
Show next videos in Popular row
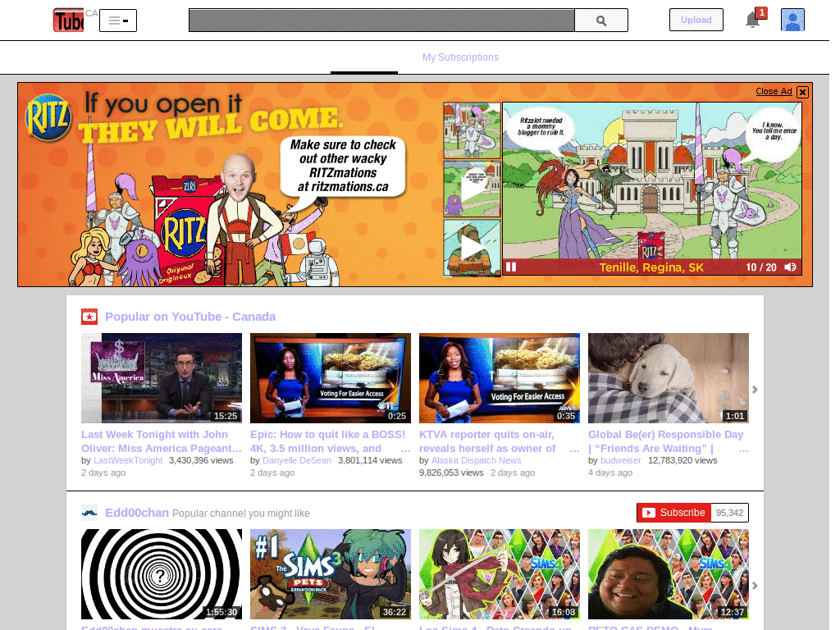point(755,390)
